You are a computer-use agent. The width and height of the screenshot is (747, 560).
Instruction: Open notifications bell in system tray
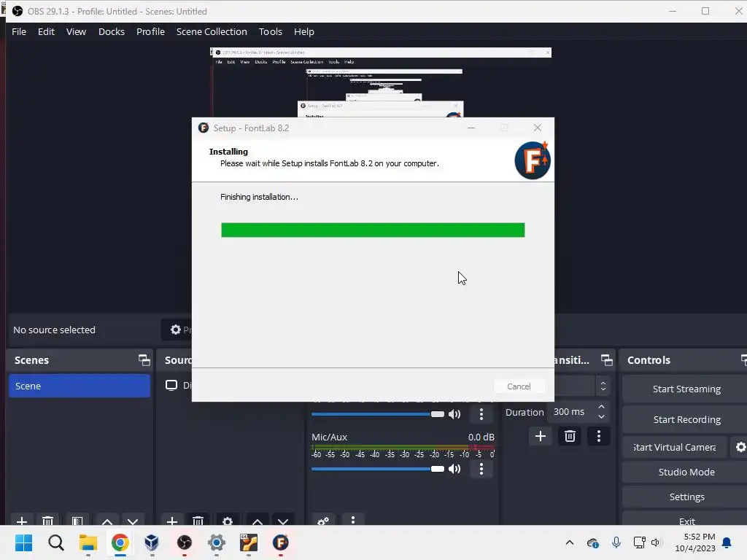(x=727, y=542)
